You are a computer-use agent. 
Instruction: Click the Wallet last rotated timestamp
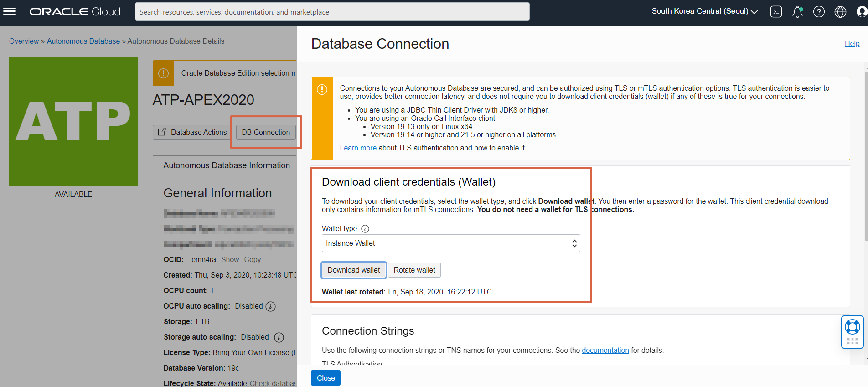coord(439,292)
